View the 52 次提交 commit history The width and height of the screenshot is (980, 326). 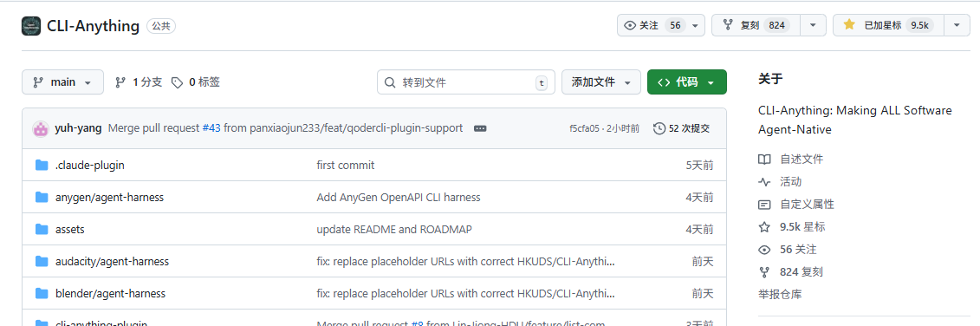pyautogui.click(x=681, y=128)
